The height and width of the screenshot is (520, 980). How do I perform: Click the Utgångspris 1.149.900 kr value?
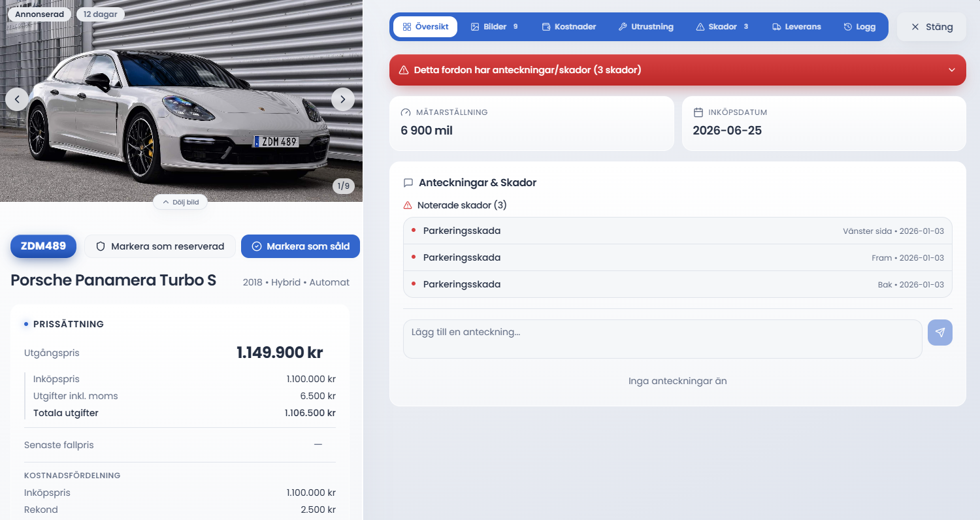(280, 353)
